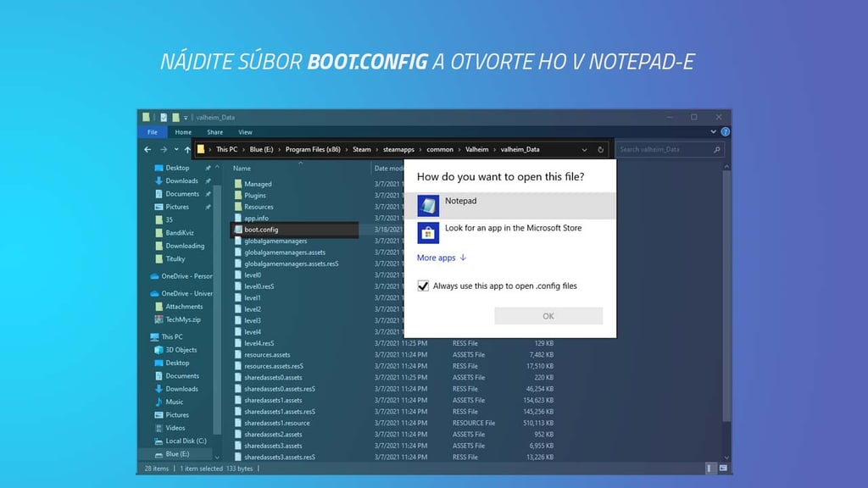
Task: Select the Resources folder
Action: point(259,207)
